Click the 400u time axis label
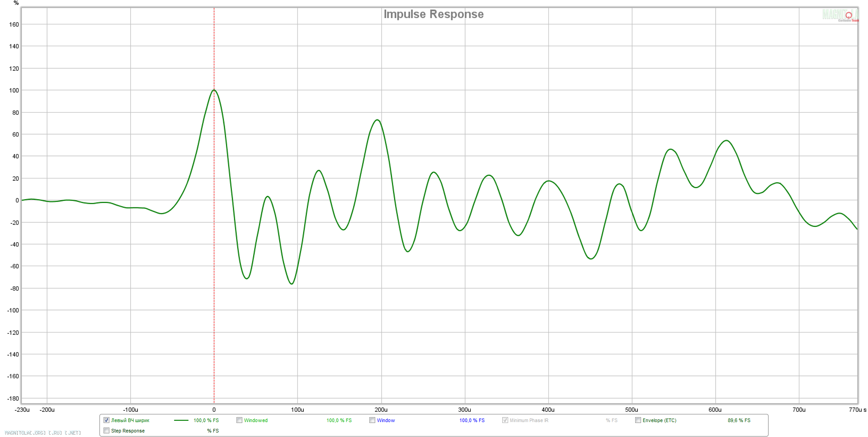This screenshot has height=437, width=868. (x=548, y=410)
